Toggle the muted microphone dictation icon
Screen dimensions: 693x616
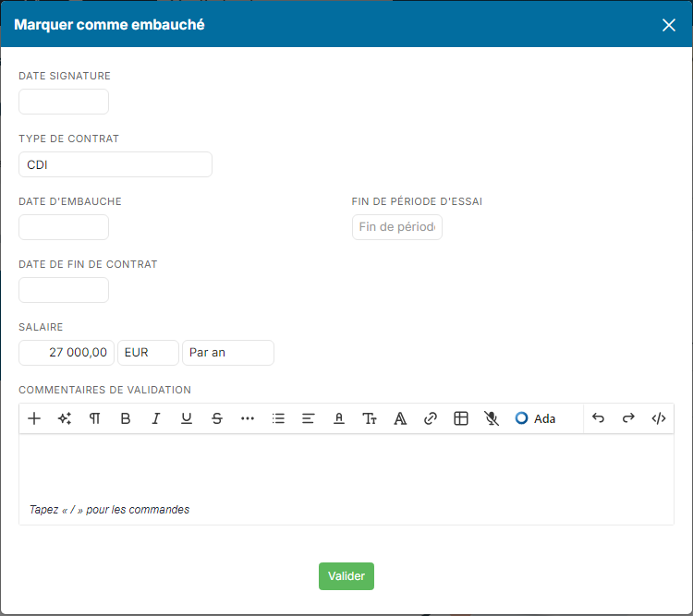pos(492,418)
